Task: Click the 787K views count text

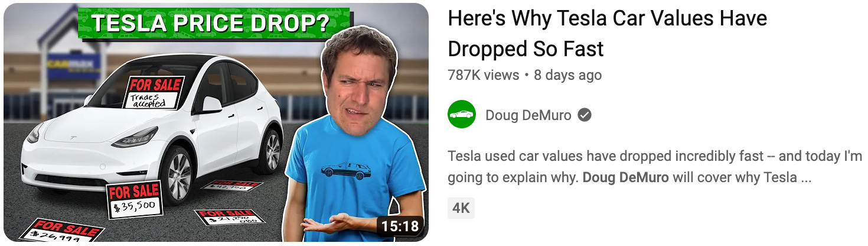Action: click(x=484, y=75)
